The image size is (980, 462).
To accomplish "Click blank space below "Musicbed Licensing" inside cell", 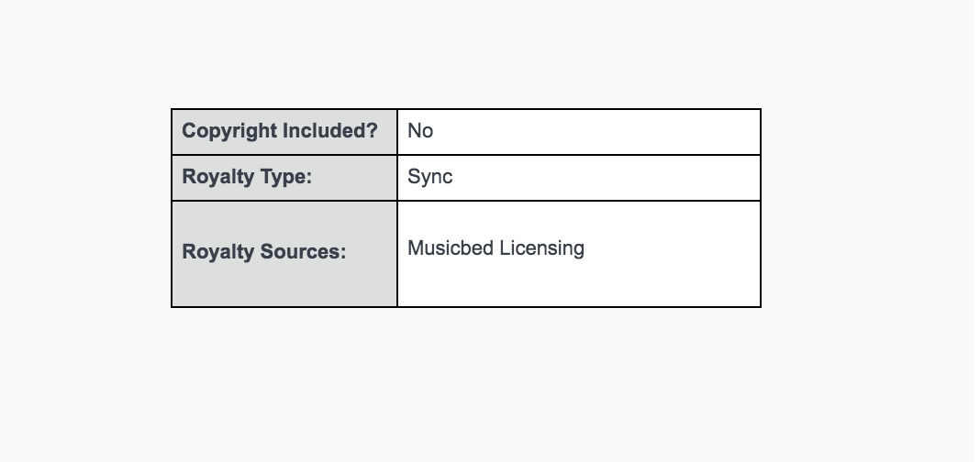I will [578, 286].
